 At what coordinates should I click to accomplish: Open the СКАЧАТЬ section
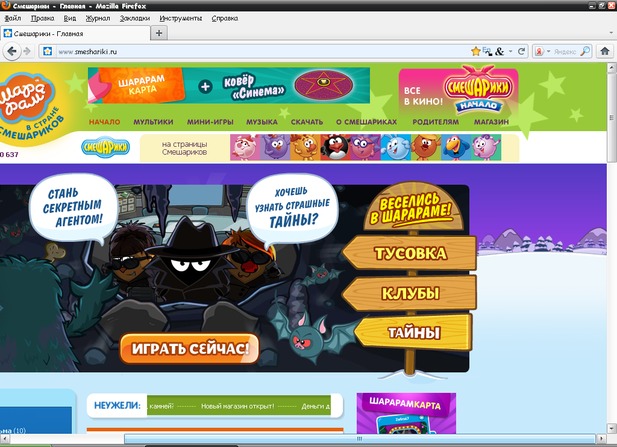tap(307, 122)
